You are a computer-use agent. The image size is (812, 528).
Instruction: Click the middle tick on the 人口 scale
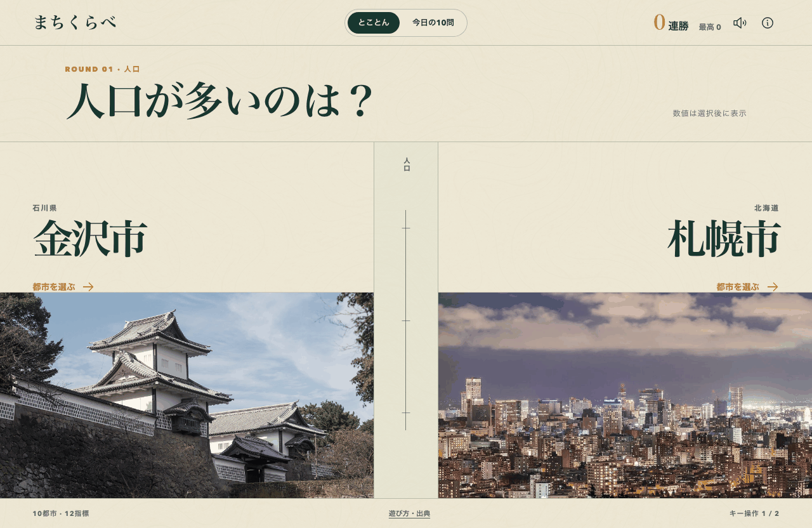406,320
